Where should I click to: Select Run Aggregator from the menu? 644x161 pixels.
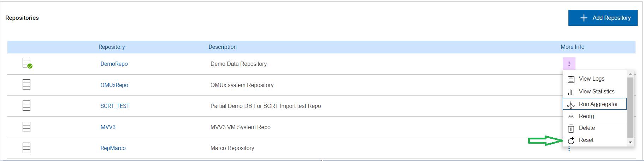pyautogui.click(x=598, y=104)
